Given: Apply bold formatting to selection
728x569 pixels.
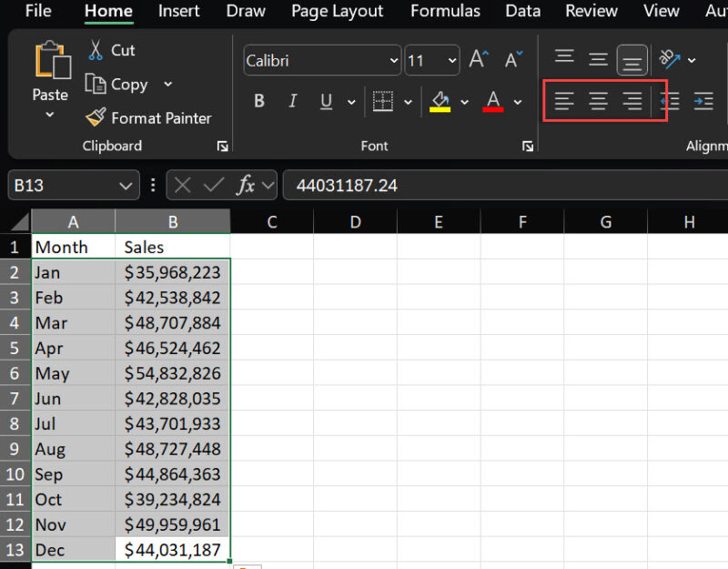Looking at the screenshot, I should click(x=259, y=101).
